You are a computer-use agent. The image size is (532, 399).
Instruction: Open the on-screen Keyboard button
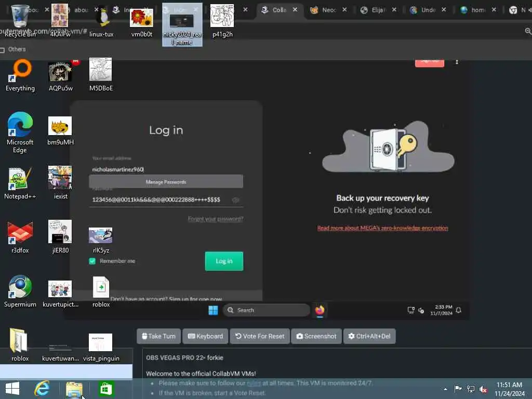coord(205,336)
